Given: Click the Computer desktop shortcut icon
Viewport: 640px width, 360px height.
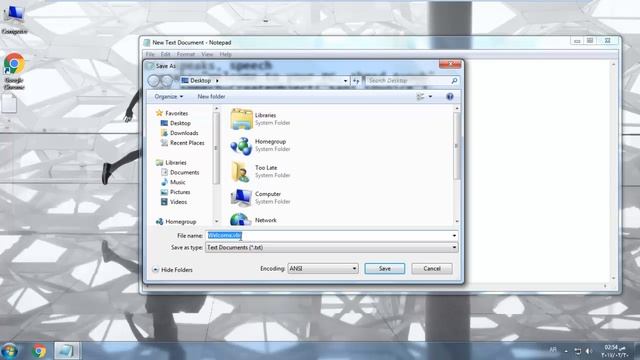Looking at the screenshot, I should tap(15, 18).
